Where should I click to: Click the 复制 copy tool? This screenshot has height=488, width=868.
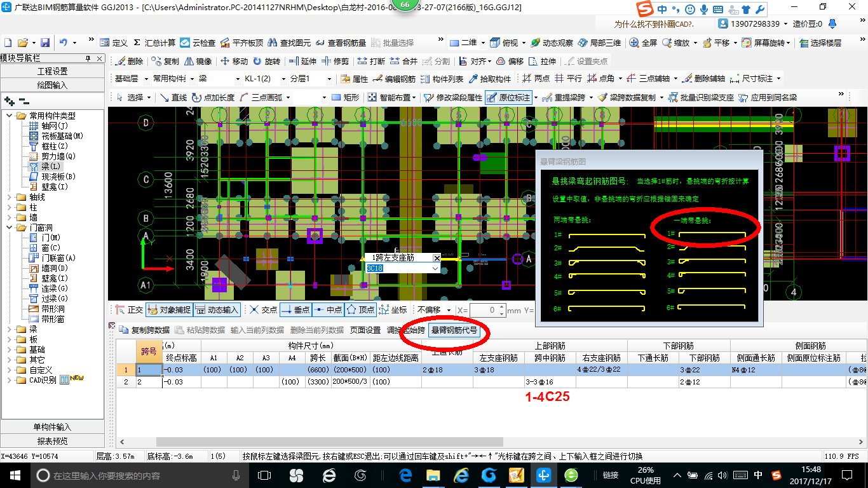coord(166,61)
